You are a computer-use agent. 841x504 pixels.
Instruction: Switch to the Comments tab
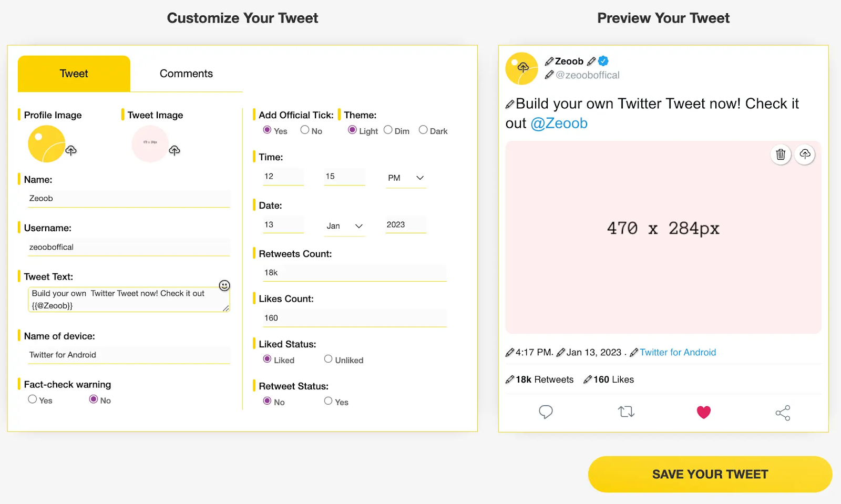click(x=186, y=74)
